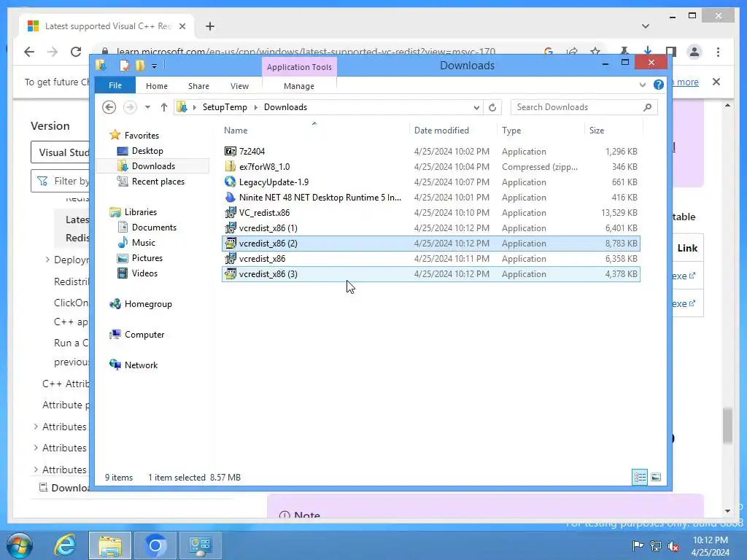Open Chrome tab search dropdown

coord(645,26)
